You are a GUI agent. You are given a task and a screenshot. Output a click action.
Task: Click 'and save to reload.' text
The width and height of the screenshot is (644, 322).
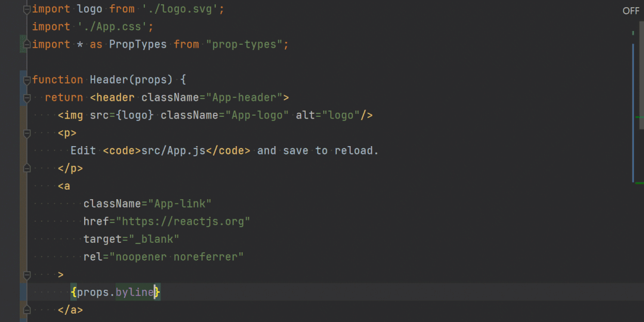[x=318, y=150]
